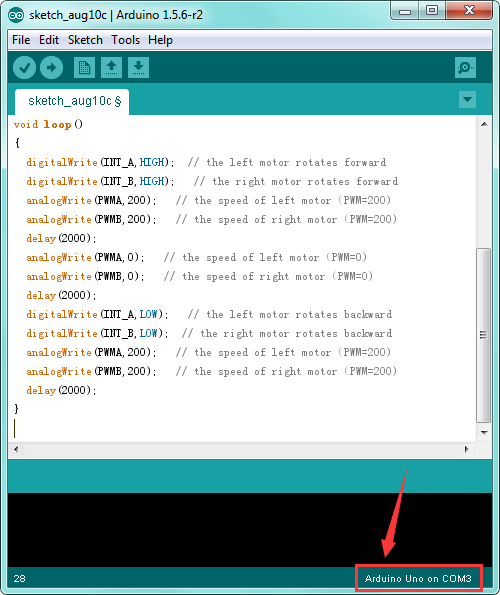Open the Help menu
The image size is (500, 595).
point(160,40)
